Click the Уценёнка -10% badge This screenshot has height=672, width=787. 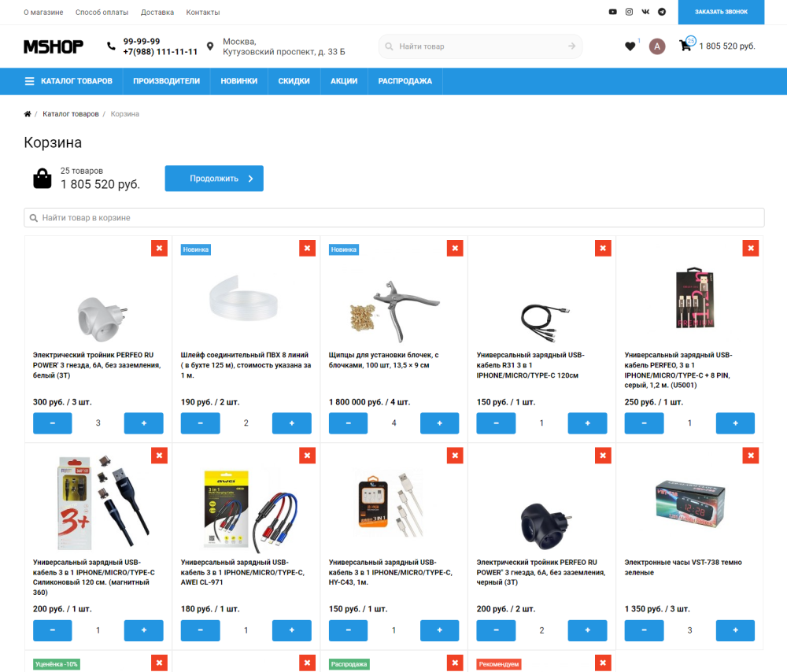click(57, 664)
